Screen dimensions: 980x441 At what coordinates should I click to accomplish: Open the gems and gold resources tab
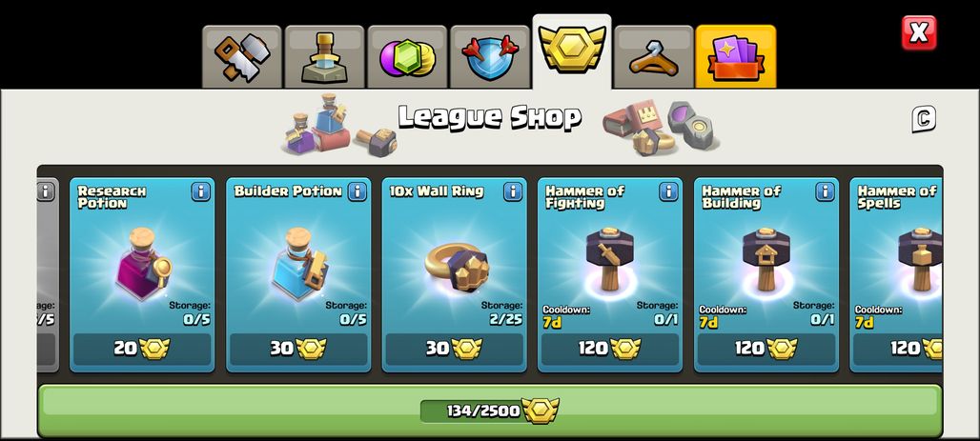(x=407, y=57)
